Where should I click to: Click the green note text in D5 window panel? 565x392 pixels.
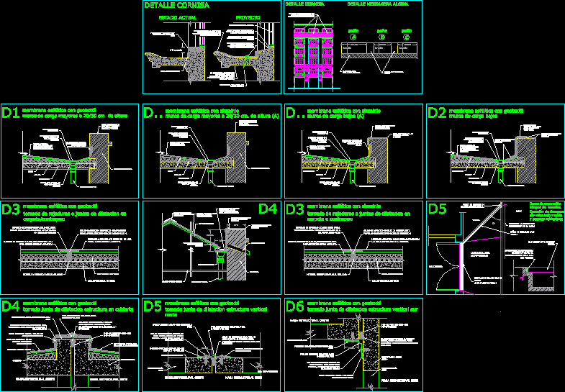(x=546, y=211)
